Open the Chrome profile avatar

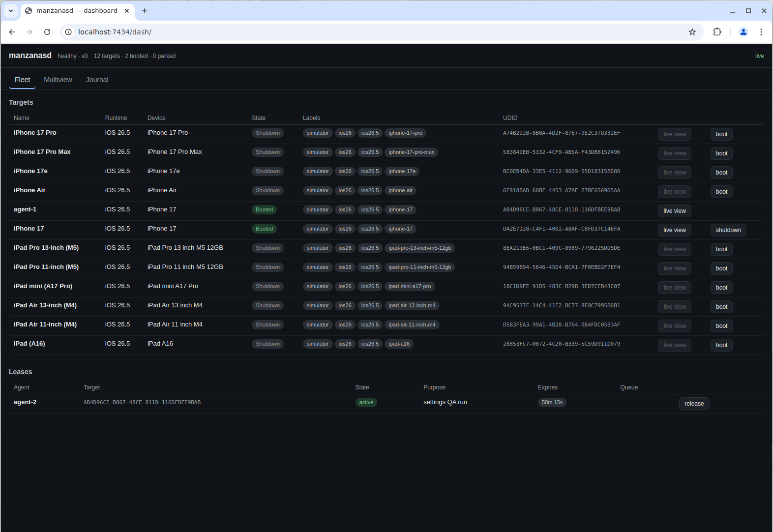pos(743,32)
